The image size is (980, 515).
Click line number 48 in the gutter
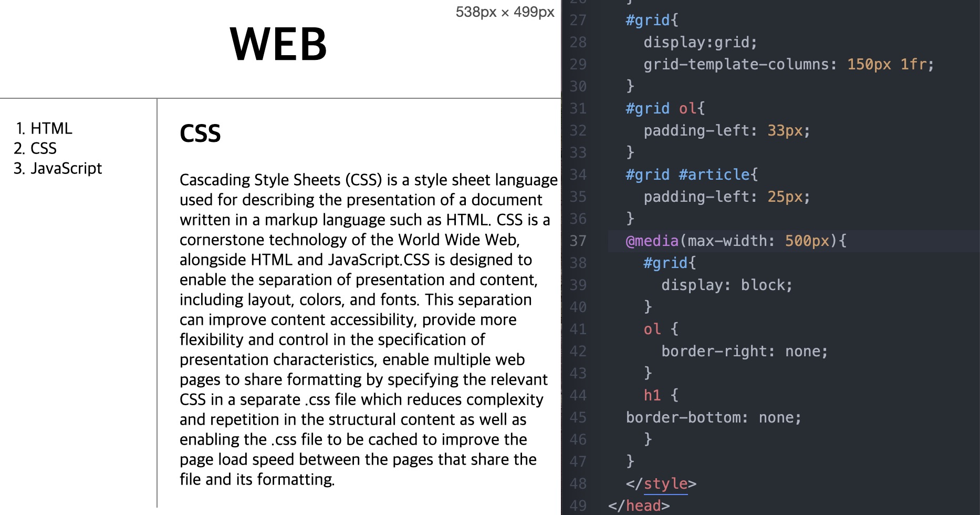(578, 483)
